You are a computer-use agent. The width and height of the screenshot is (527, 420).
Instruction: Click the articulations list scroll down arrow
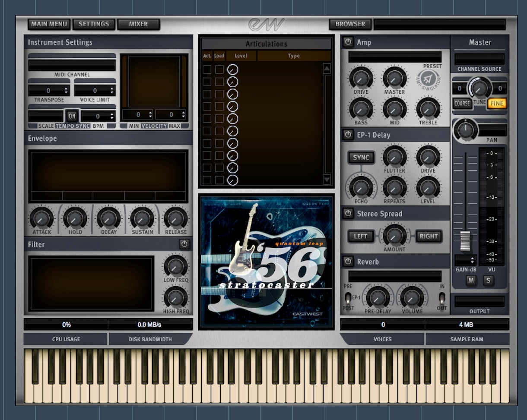click(x=327, y=180)
